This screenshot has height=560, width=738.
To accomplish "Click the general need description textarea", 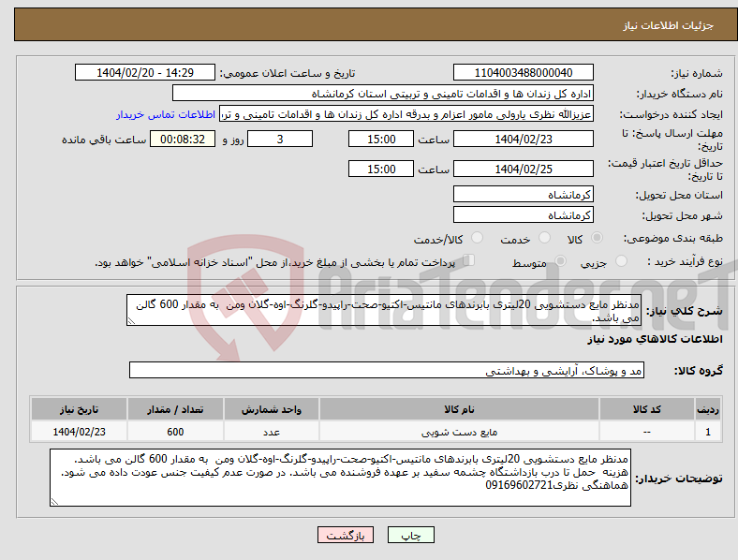I will click(x=384, y=310).
